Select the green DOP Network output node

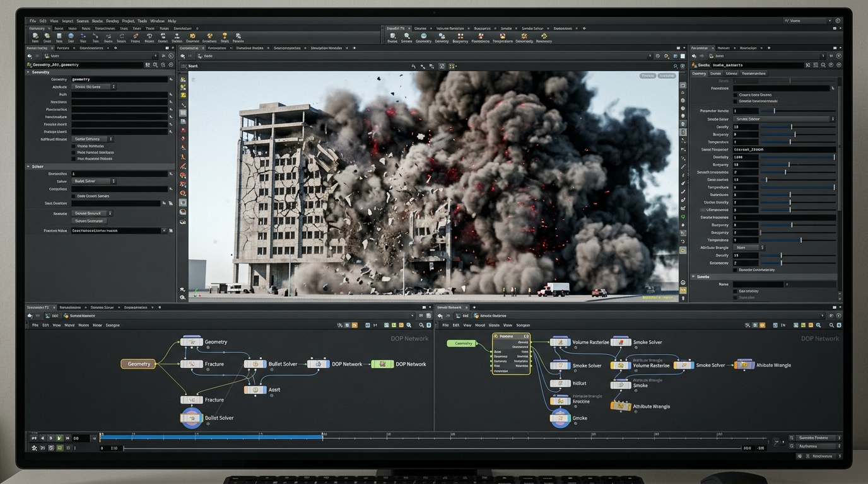[x=382, y=364]
